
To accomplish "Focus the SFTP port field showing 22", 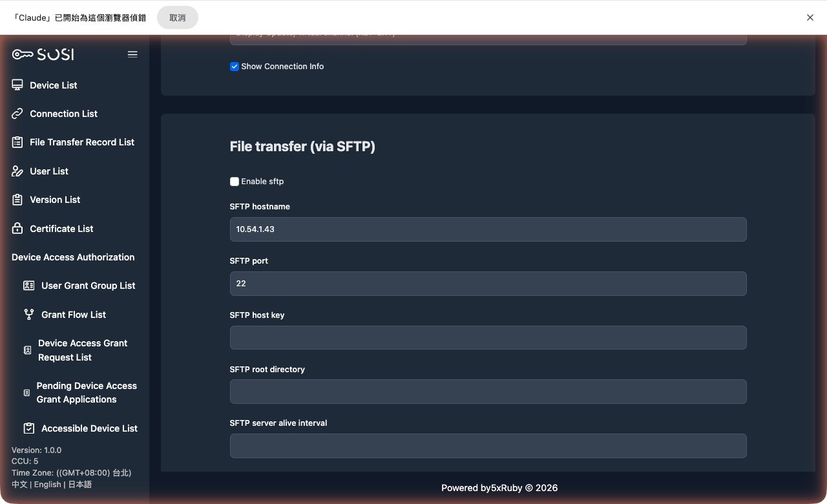I will [488, 283].
